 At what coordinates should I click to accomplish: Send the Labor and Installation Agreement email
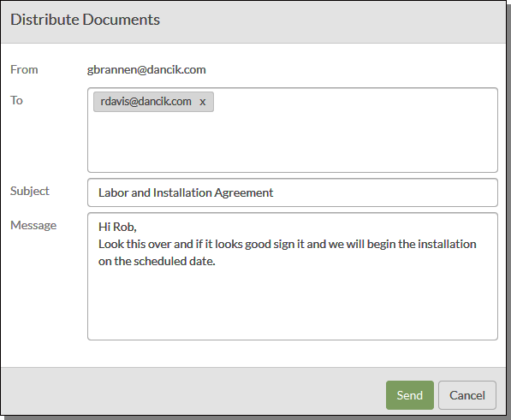point(410,395)
